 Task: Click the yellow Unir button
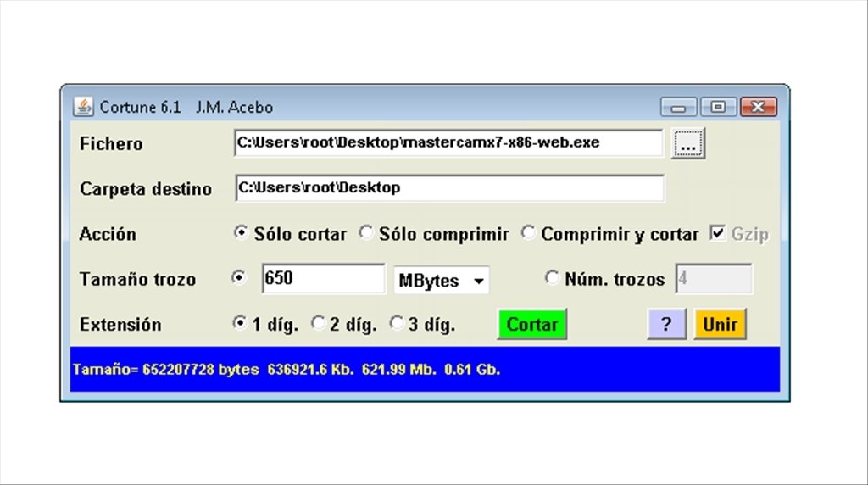pos(721,325)
